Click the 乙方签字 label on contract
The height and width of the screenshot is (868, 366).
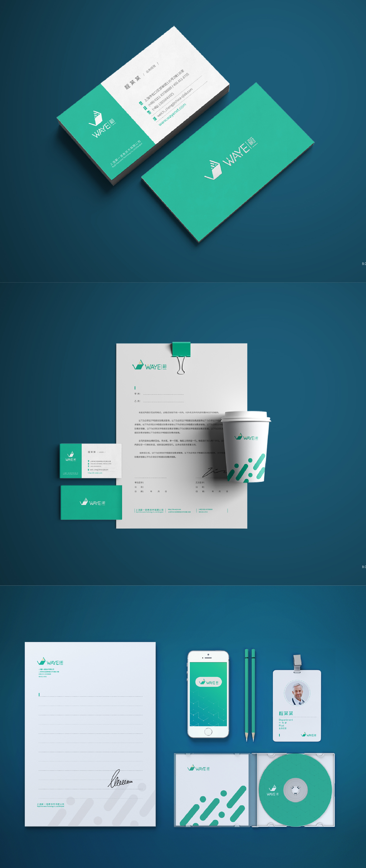pyautogui.click(x=200, y=482)
